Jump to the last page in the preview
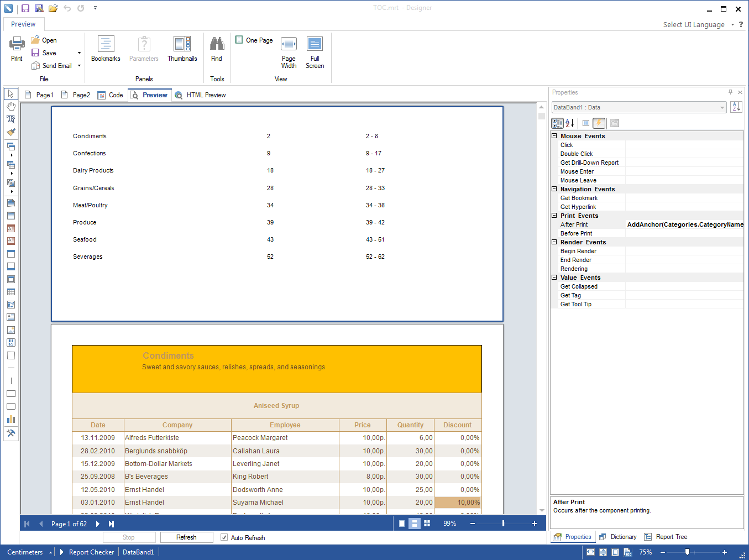This screenshot has width=749, height=560. pos(111,524)
